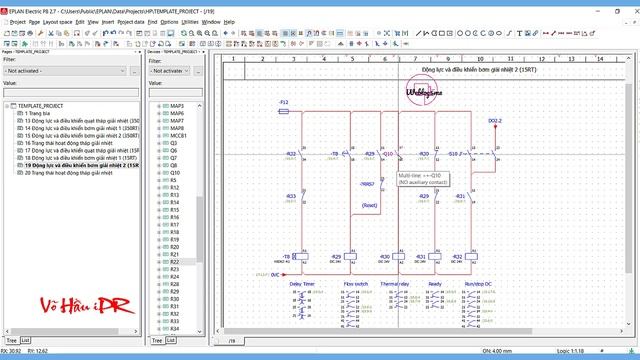The height and width of the screenshot is (360, 640).
Task: Click the ... button beside Pages filter
Action: (x=134, y=71)
